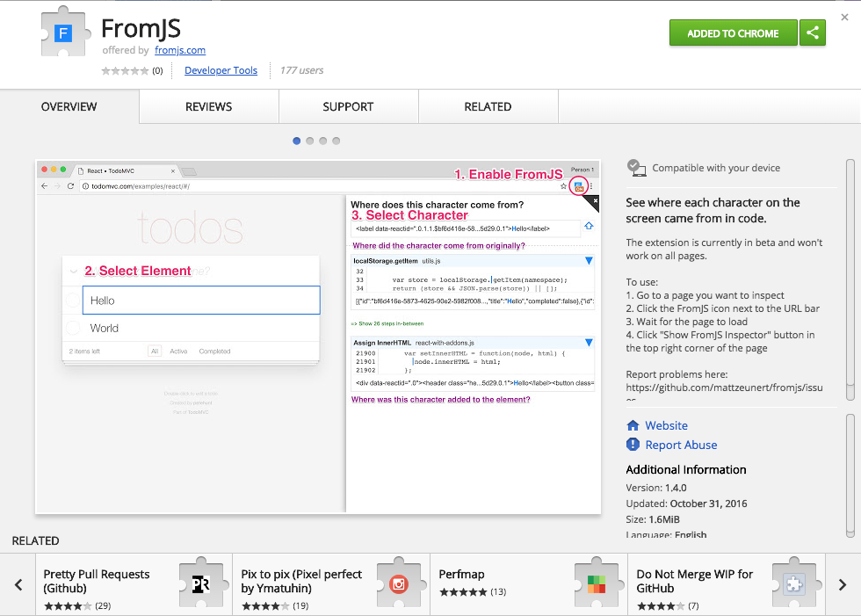Screen dimensions: 861x616
Task: Select the fourth screenshot carousel dot
Action: tap(336, 141)
